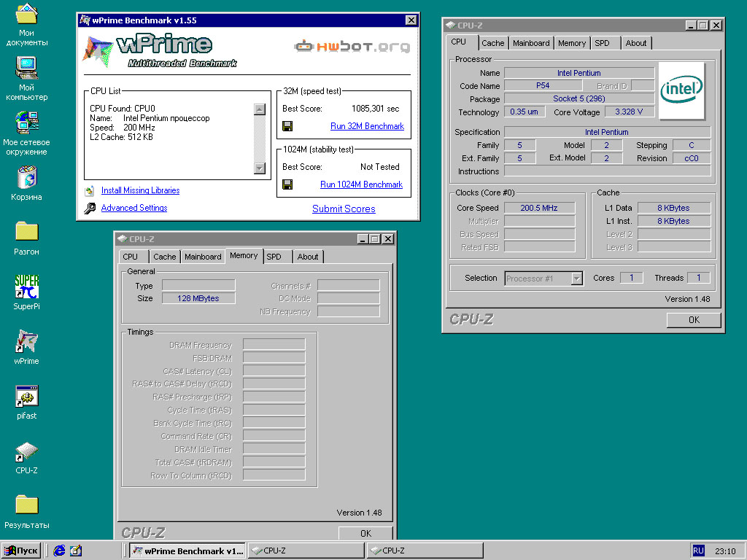Click the wPrime title bar icon
The image size is (747, 560).
point(85,20)
